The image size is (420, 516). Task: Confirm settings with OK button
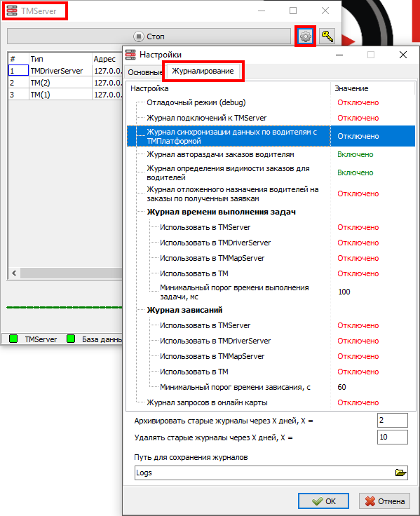pyautogui.click(x=323, y=501)
